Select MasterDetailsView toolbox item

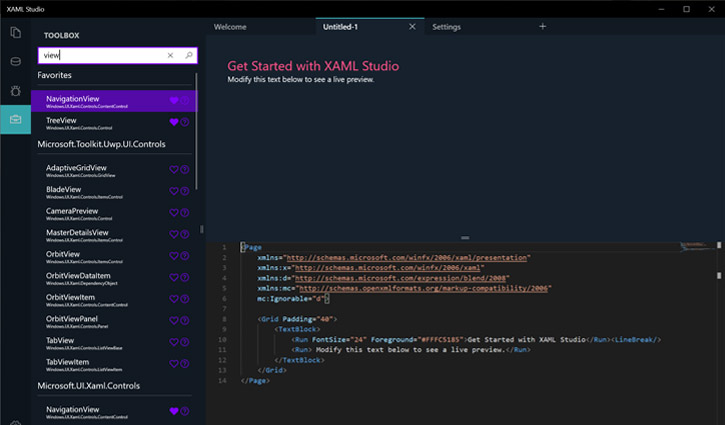[x=114, y=235]
